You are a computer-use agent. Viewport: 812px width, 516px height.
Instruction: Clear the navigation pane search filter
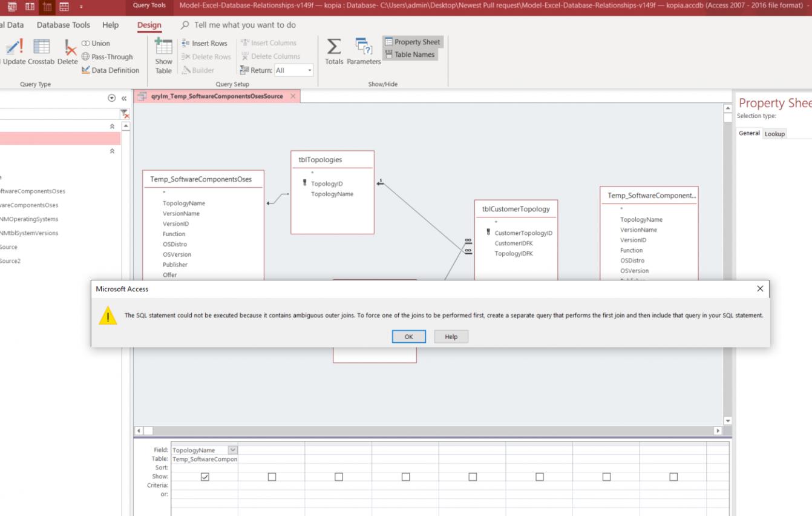125,114
